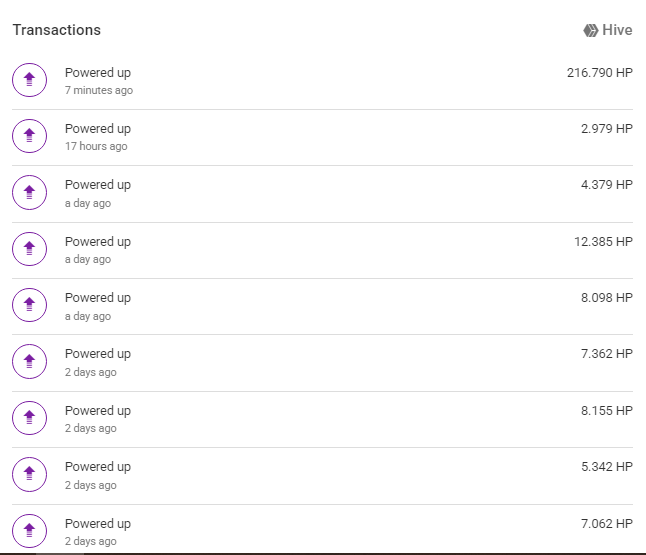Click the power up icon for 2.979 HP

point(29,137)
